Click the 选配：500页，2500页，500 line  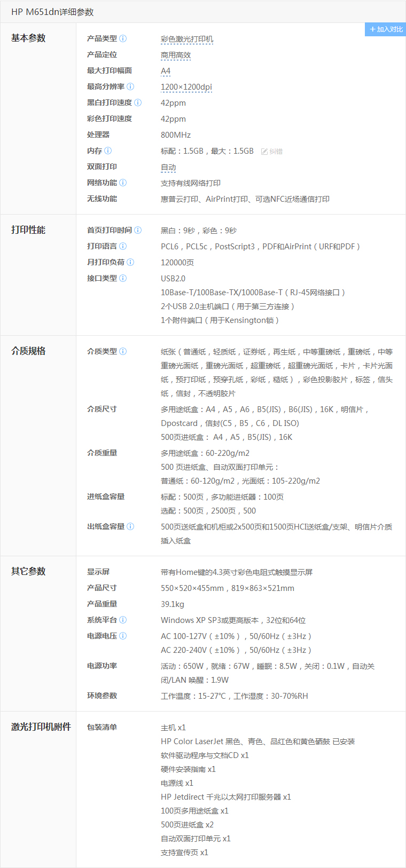pyautogui.click(x=208, y=511)
